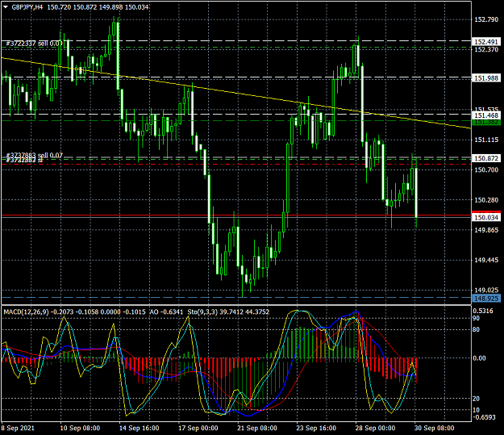Select the #3722337 sell order label
Screen dimensions: 504x435
pos(33,44)
